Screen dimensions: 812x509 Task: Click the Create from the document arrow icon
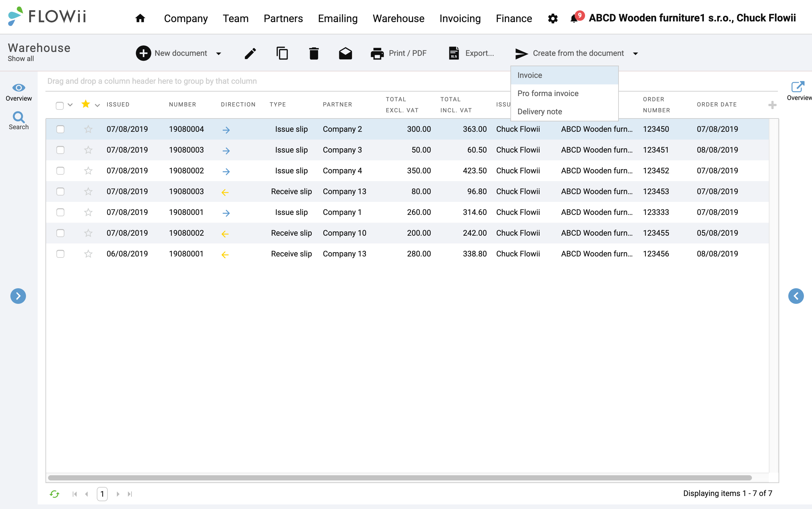521,54
